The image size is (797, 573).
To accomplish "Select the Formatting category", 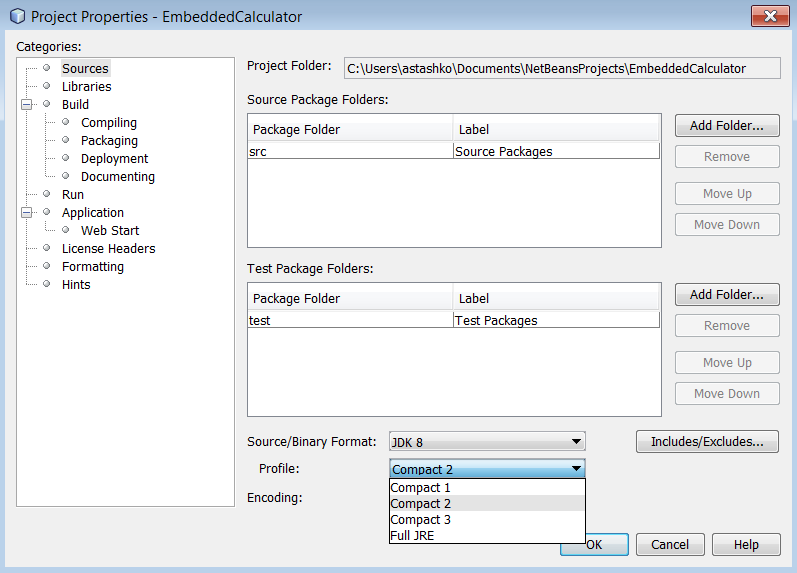I will pyautogui.click(x=93, y=267).
